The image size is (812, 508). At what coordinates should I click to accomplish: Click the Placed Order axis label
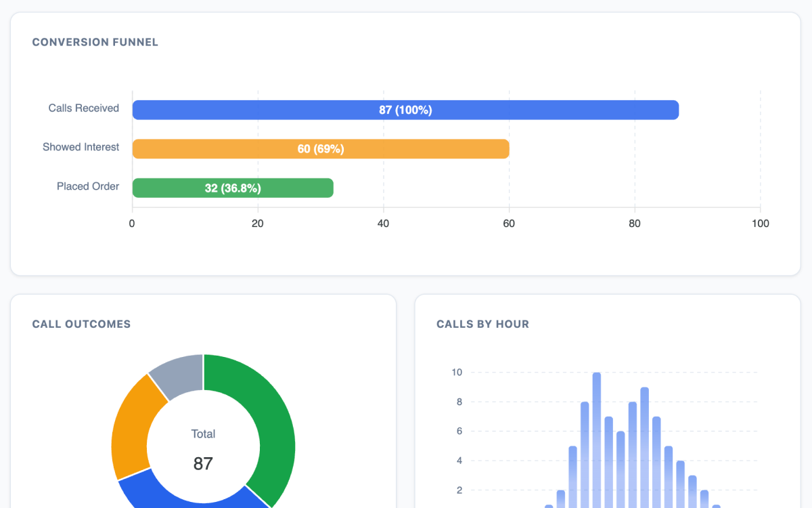click(88, 186)
